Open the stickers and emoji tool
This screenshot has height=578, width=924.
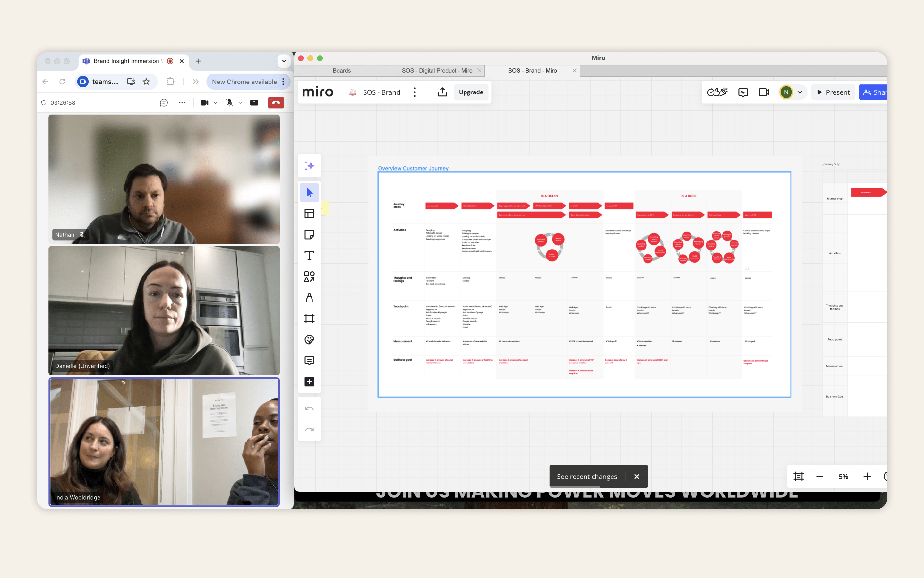[x=309, y=339]
